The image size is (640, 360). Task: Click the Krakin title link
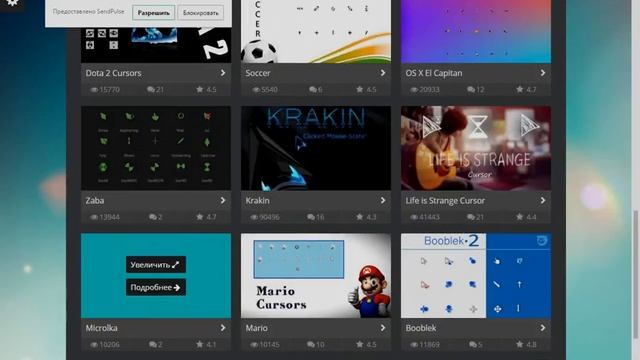tap(258, 200)
